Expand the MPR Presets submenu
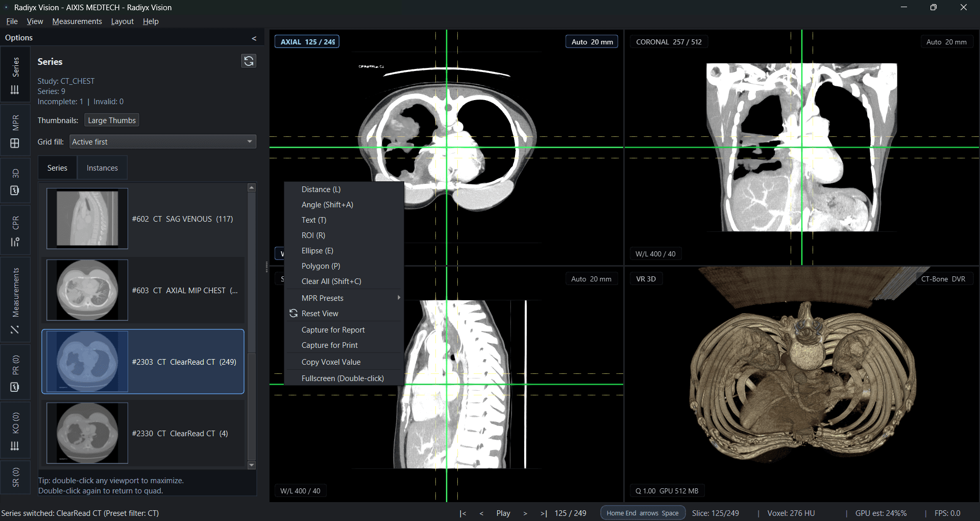Viewport: 980px width, 521px height. tap(344, 298)
